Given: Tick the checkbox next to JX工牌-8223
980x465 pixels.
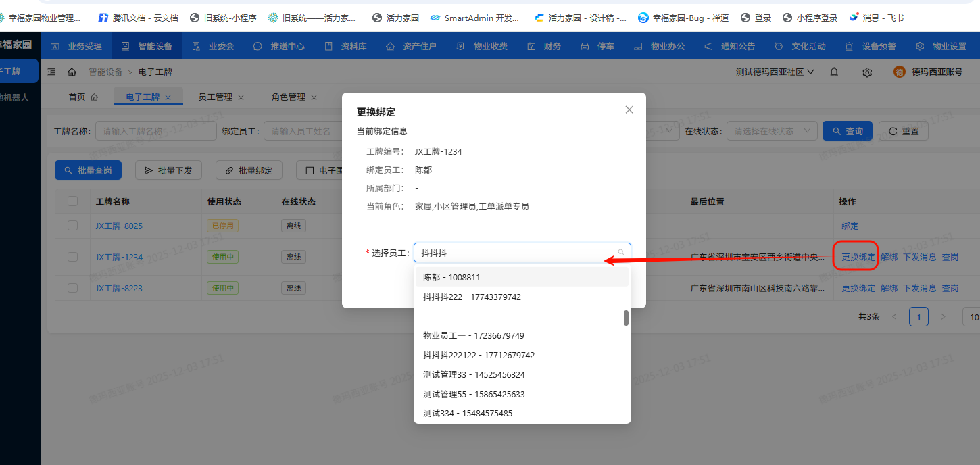Looking at the screenshot, I should (x=72, y=287).
